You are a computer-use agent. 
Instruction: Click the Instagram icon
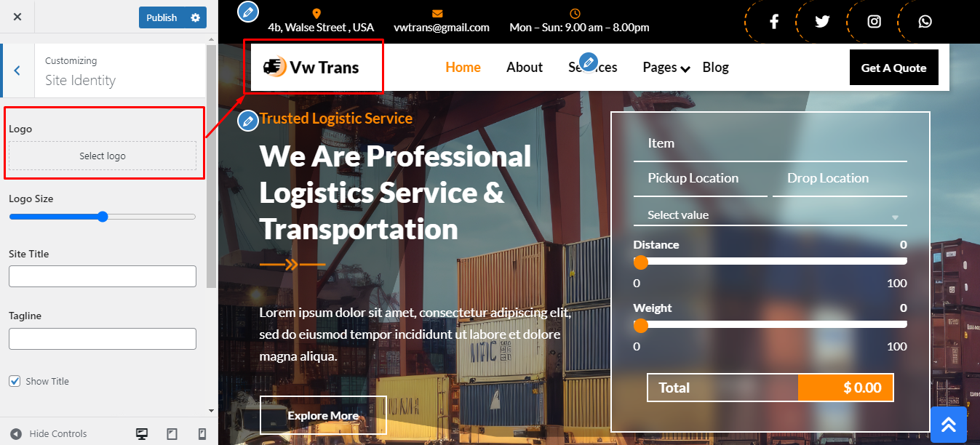coord(875,22)
